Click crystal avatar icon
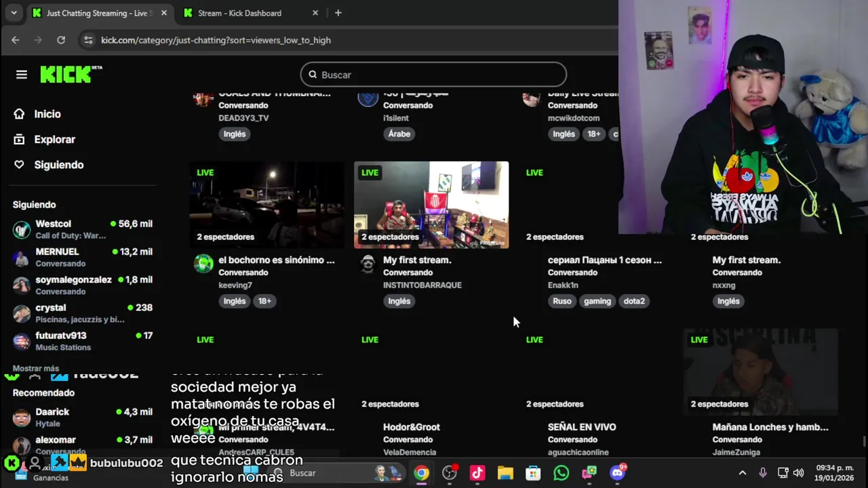Image resolution: width=868 pixels, height=488 pixels. point(22,313)
